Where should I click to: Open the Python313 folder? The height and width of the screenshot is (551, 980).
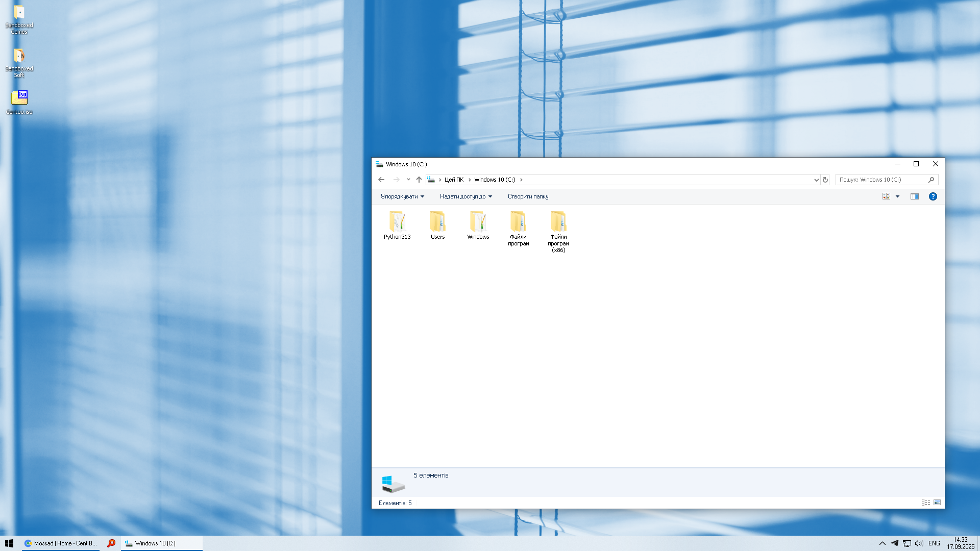pyautogui.click(x=397, y=226)
